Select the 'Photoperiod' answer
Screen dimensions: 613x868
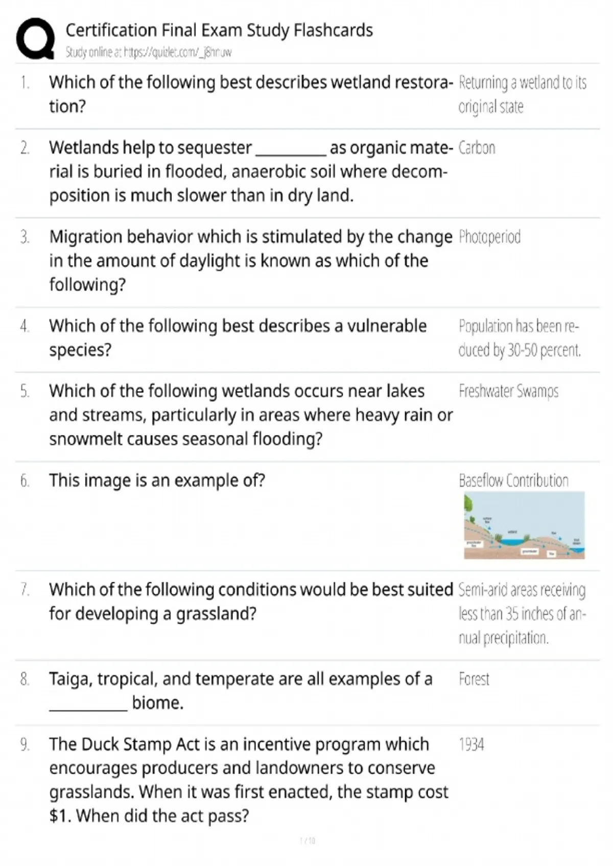tap(489, 237)
